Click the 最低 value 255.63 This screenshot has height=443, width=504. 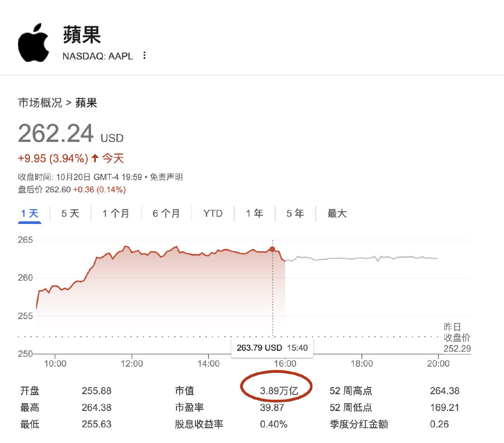(96, 424)
